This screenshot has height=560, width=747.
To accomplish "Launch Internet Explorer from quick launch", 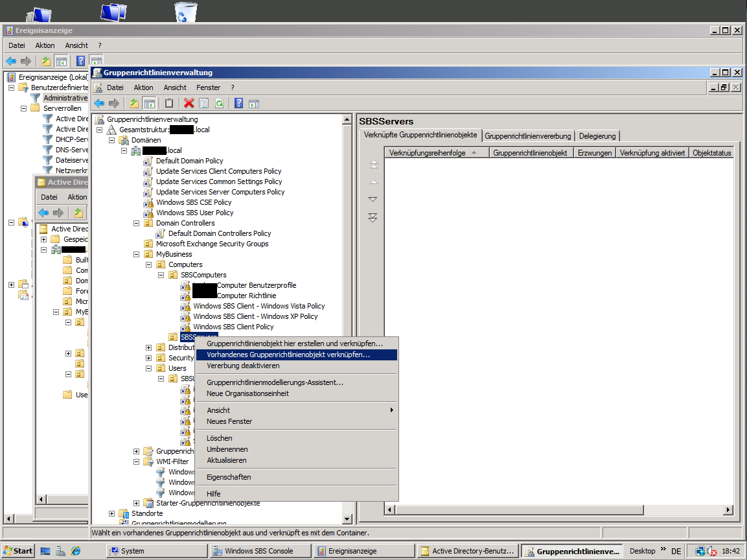I will (76, 551).
